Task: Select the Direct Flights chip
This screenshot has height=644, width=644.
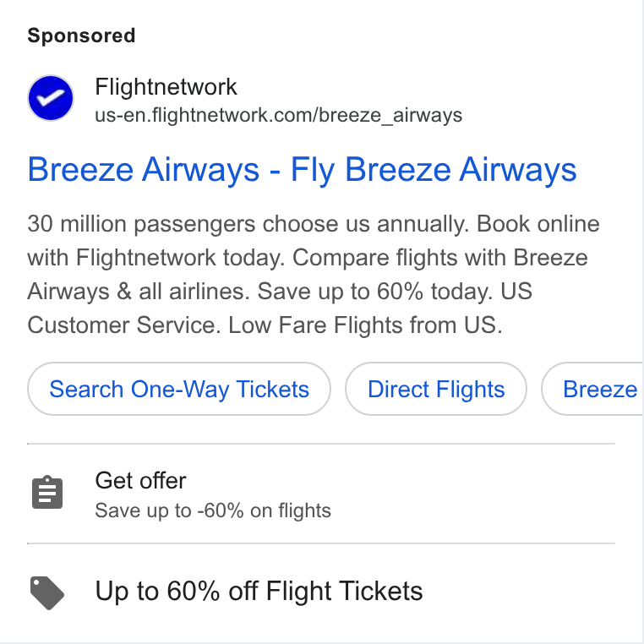Action: [x=436, y=389]
